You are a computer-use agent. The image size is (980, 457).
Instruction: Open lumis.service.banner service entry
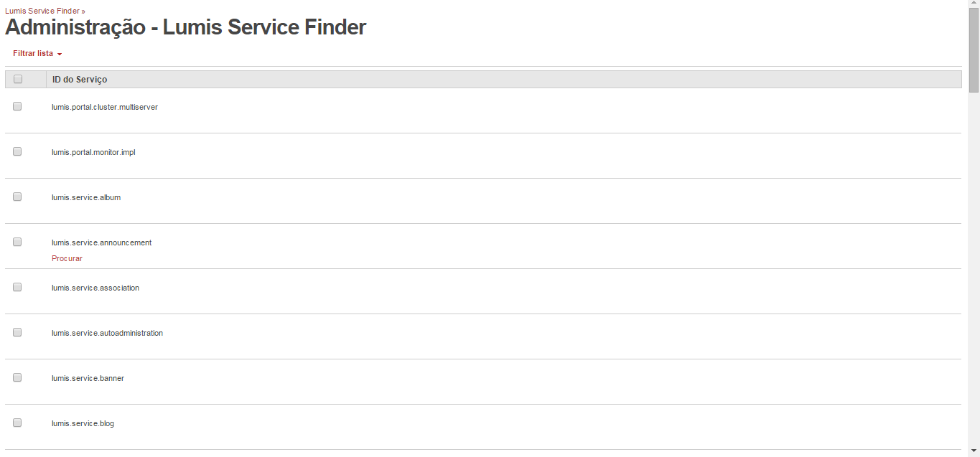88,378
